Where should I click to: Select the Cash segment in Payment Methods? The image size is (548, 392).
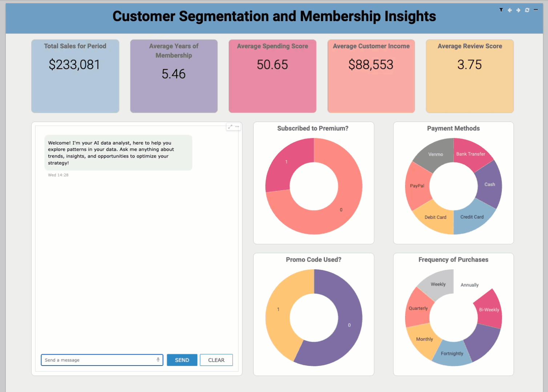(489, 184)
